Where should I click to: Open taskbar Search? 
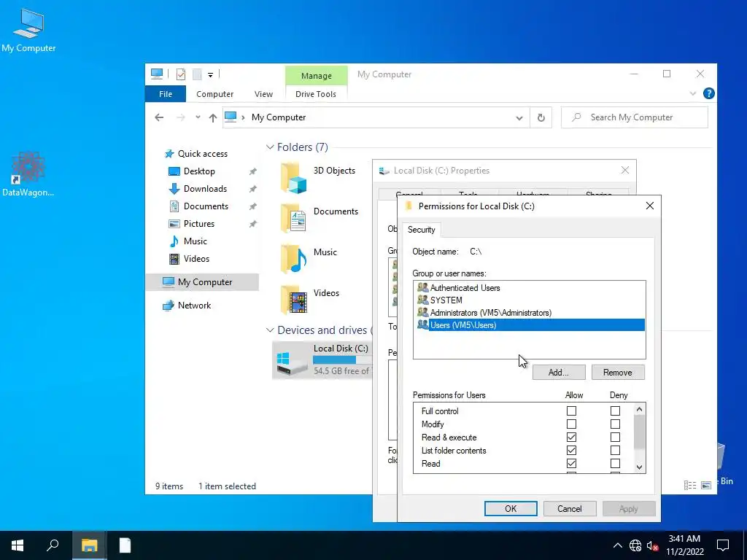[x=53, y=545]
